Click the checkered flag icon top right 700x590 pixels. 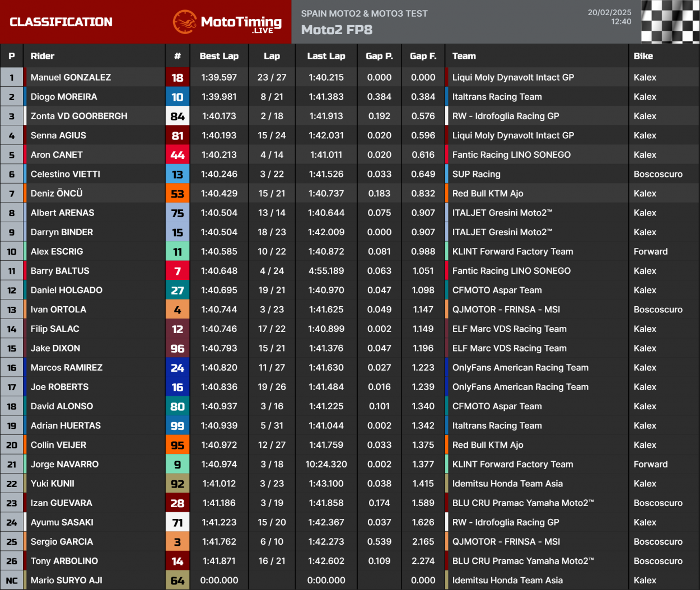click(x=670, y=22)
